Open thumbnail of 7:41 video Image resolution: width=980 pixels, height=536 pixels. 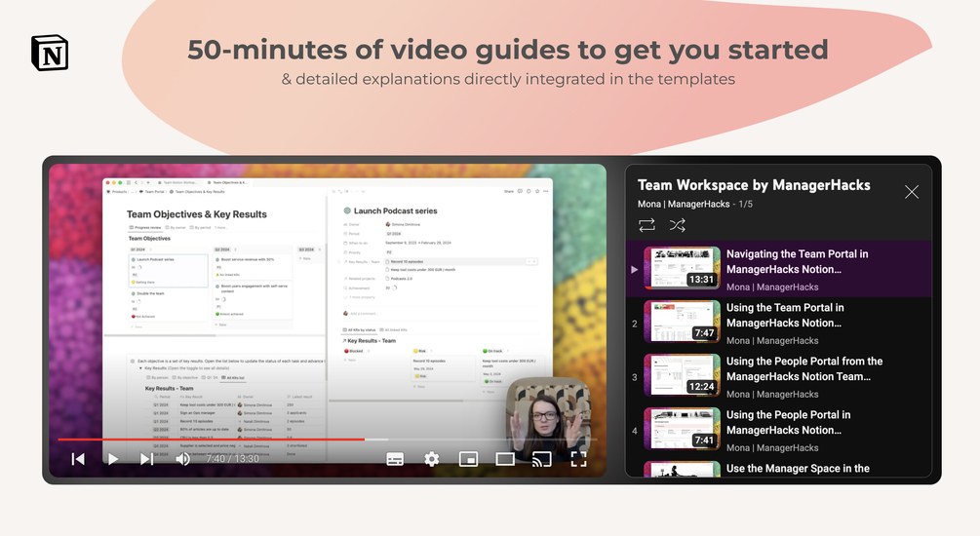click(x=682, y=429)
